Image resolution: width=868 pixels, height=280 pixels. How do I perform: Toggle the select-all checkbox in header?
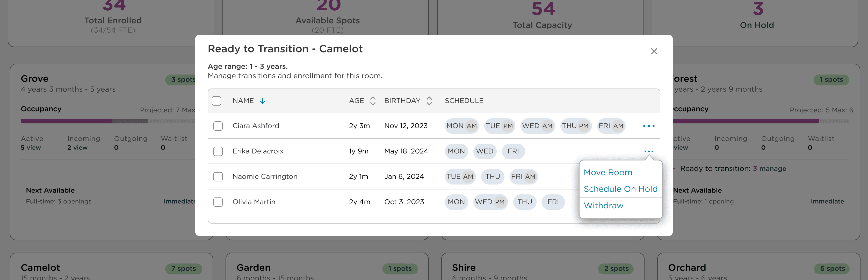[216, 101]
